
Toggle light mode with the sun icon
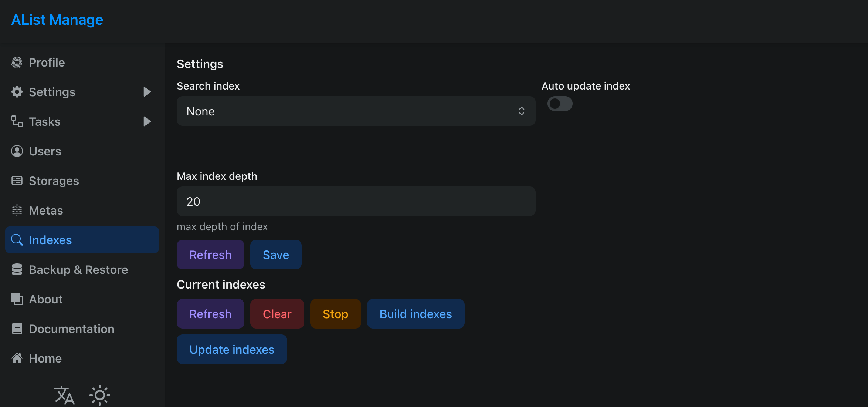(x=99, y=395)
